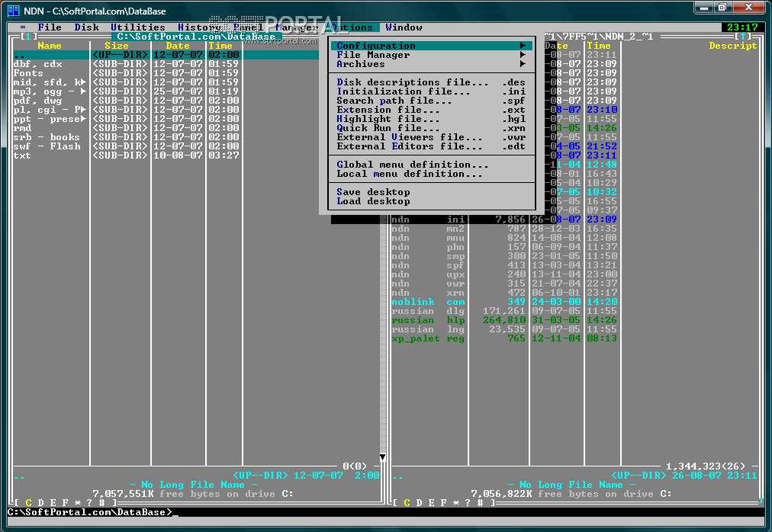Switch left panel to drive E

(x=53, y=503)
